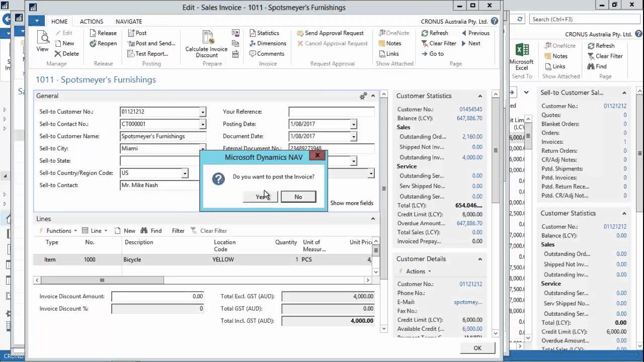Switch to the ACTIONS ribbon tab

click(92, 22)
